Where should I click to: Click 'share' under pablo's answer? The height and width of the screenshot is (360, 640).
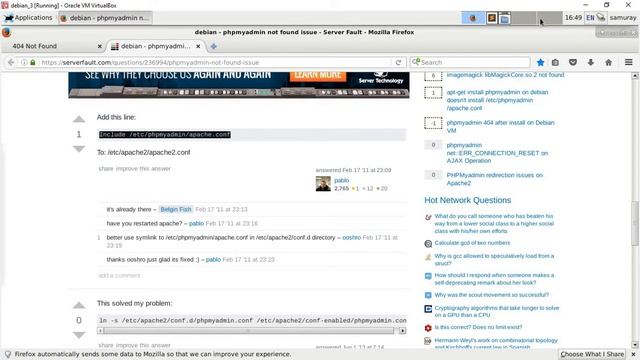click(106, 169)
